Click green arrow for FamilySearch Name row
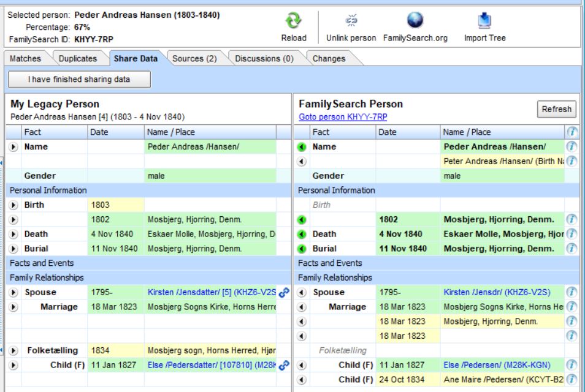585x392 pixels. tap(302, 147)
